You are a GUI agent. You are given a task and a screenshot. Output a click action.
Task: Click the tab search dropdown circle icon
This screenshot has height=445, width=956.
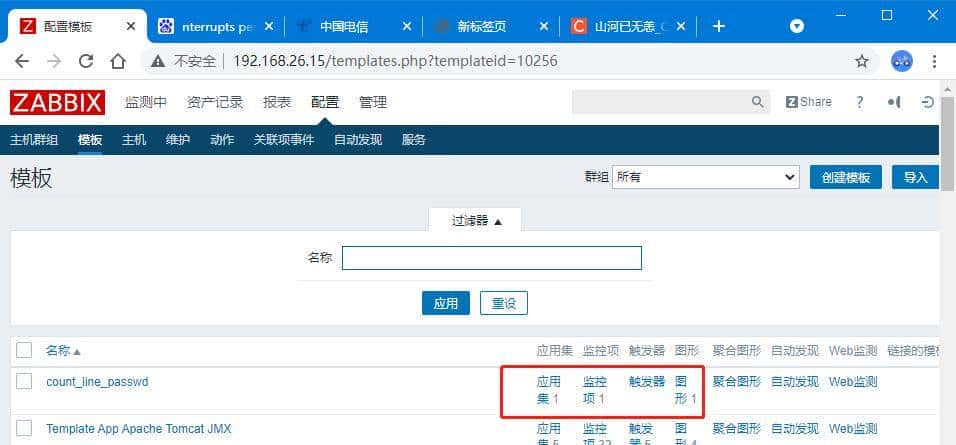(797, 26)
